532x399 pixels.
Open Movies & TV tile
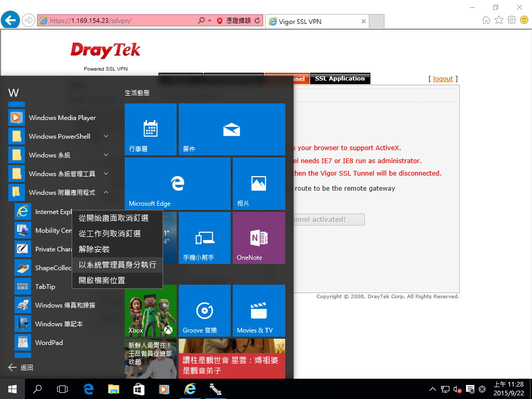(x=259, y=311)
